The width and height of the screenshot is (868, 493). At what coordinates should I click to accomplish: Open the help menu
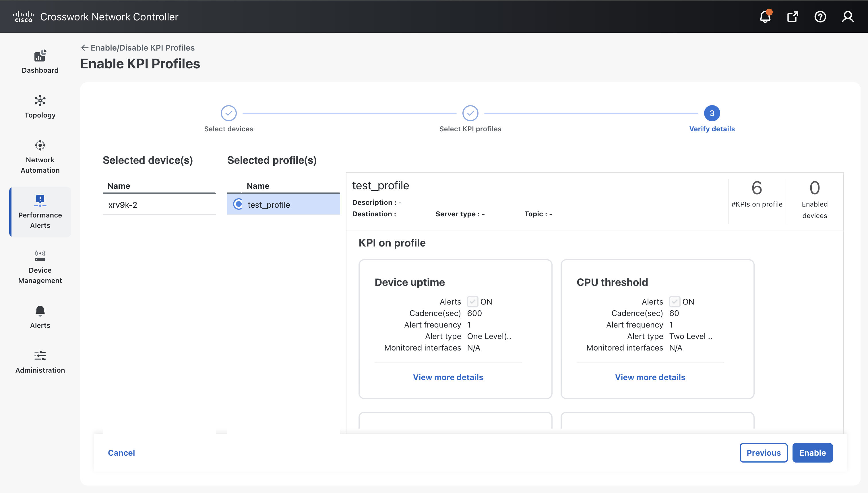[x=820, y=16]
